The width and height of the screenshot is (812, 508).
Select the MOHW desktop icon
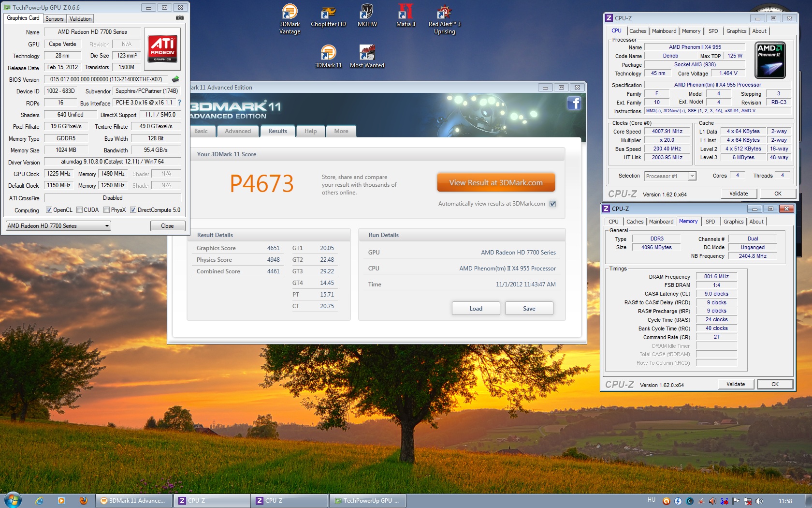tap(367, 16)
